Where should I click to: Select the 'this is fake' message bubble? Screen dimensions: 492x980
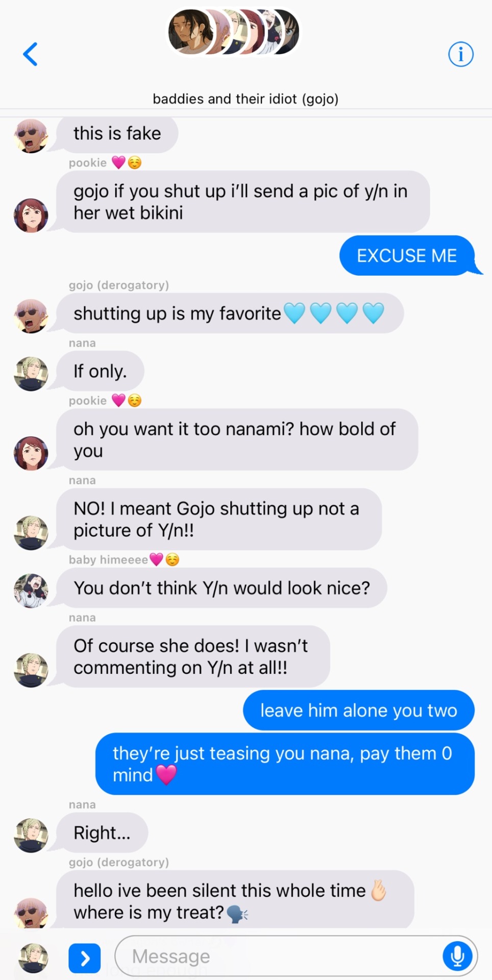click(x=117, y=134)
